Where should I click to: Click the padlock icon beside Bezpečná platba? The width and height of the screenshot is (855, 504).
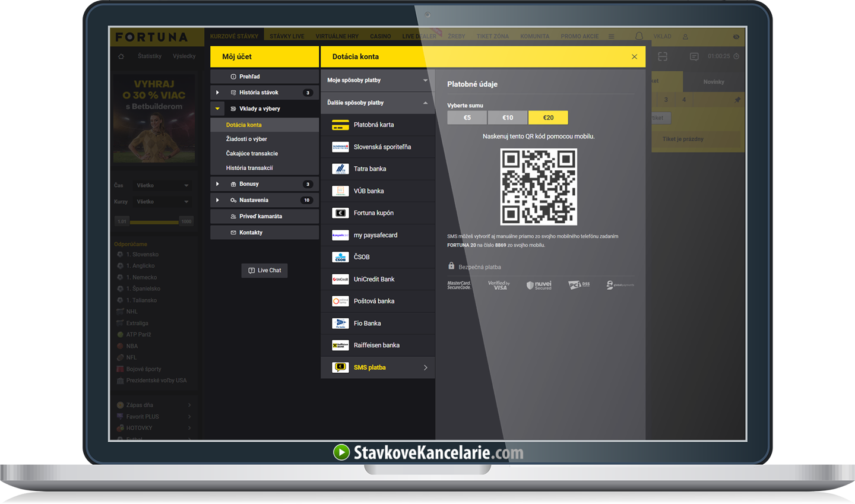(x=451, y=266)
